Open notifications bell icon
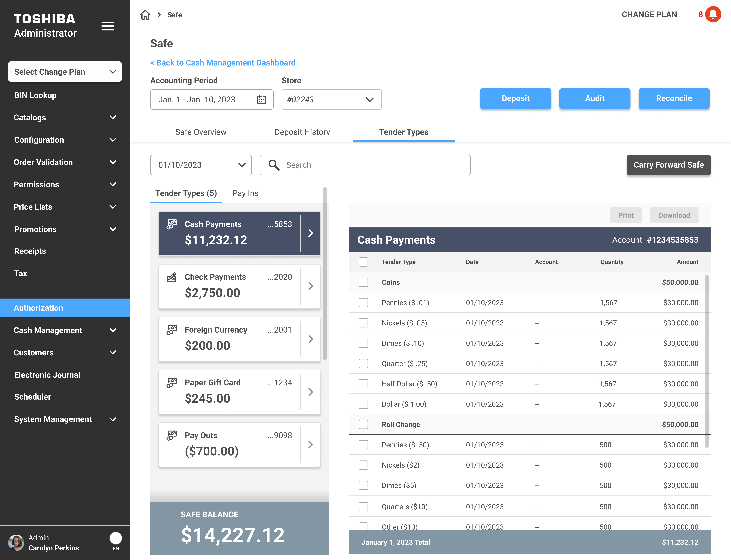The image size is (731, 560). [713, 14]
